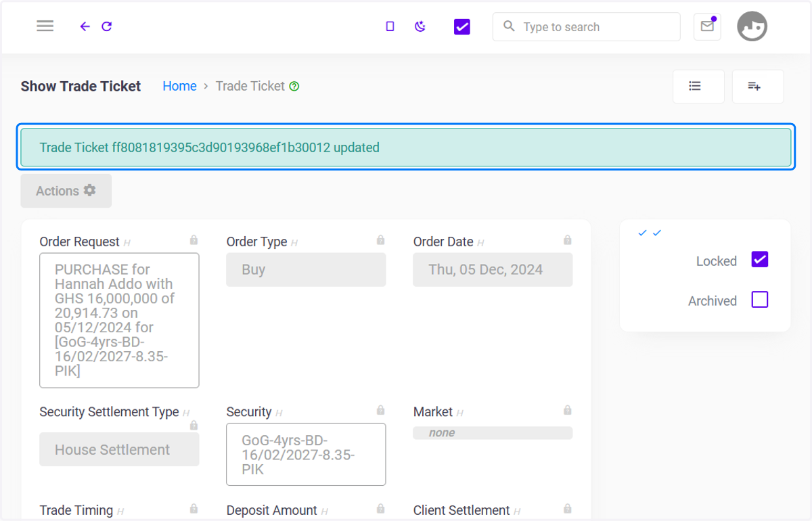This screenshot has height=521, width=812.
Task: Click the lock icon beside Order Request
Action: click(194, 240)
